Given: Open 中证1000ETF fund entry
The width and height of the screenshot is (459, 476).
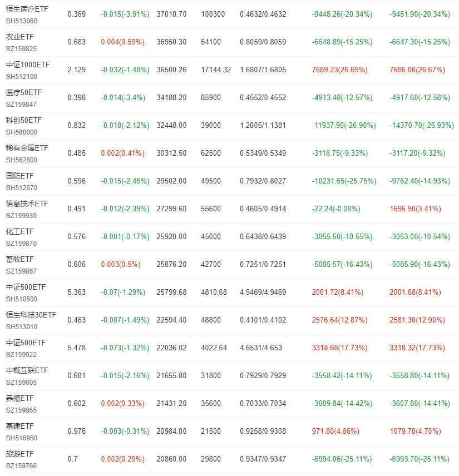Looking at the screenshot, I should click(x=28, y=65).
